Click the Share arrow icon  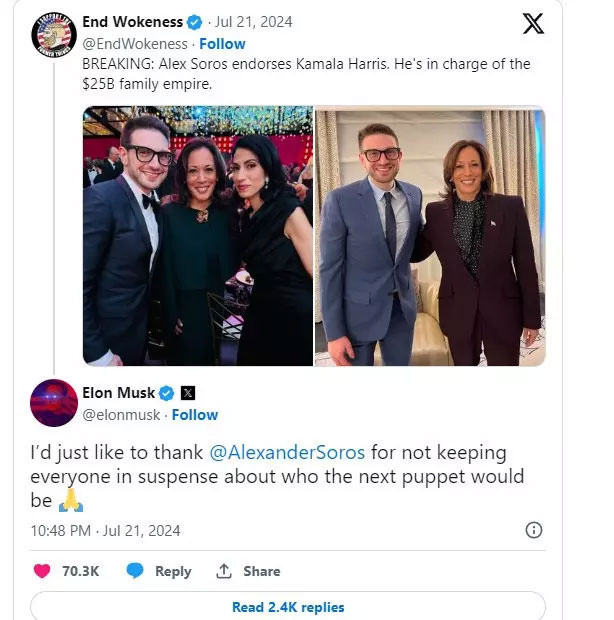coord(224,571)
